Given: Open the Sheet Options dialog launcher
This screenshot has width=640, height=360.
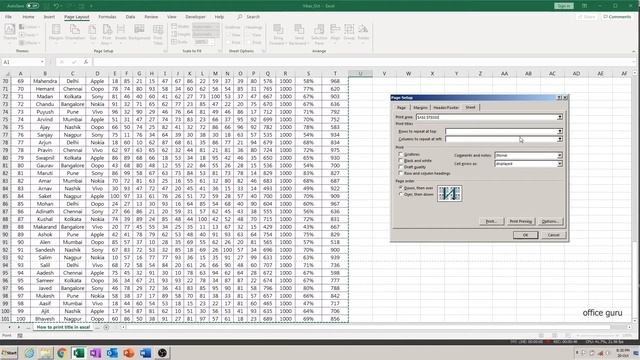Looking at the screenshot, I should [263, 51].
